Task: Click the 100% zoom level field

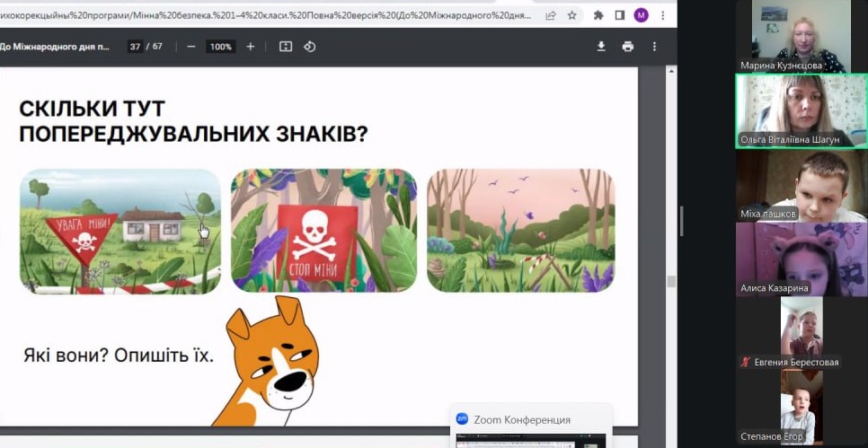Action: [221, 47]
